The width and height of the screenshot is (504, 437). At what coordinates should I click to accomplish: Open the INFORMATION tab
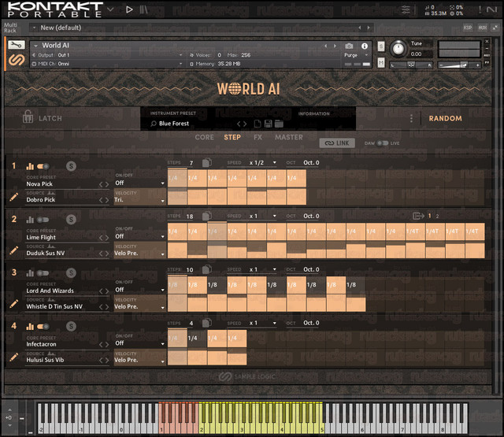(x=313, y=113)
